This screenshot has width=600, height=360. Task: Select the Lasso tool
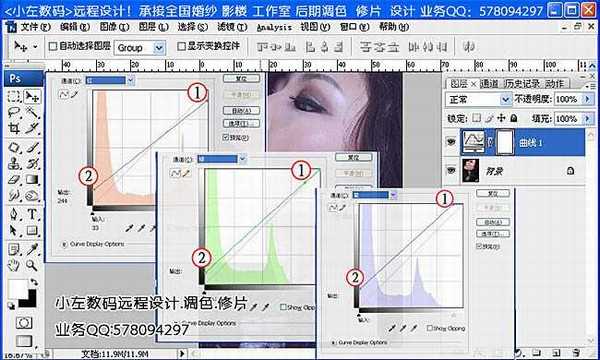coord(14,112)
